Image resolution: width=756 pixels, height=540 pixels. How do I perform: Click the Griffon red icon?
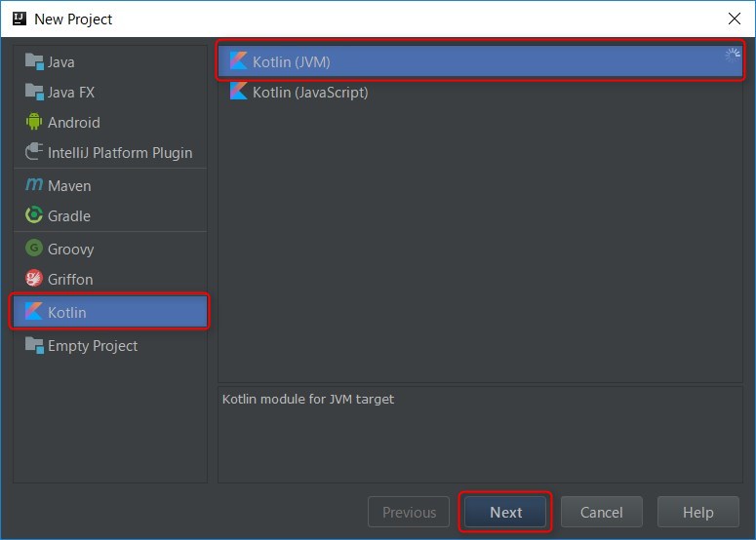pyautogui.click(x=34, y=279)
